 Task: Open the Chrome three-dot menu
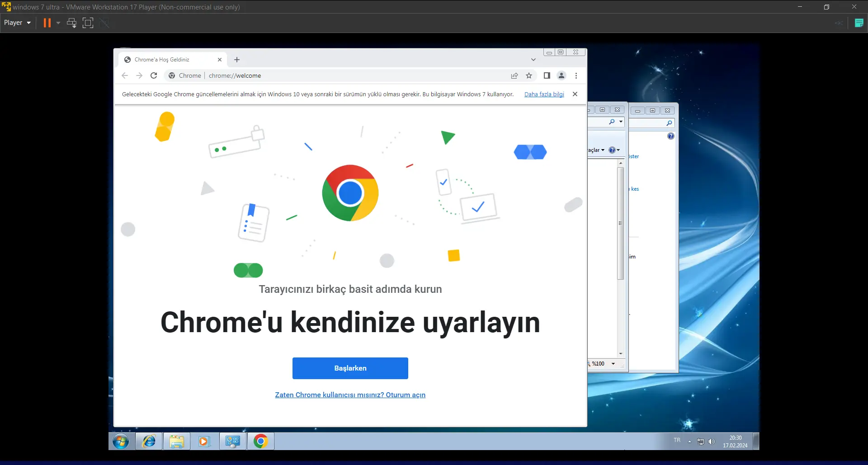pyautogui.click(x=576, y=75)
